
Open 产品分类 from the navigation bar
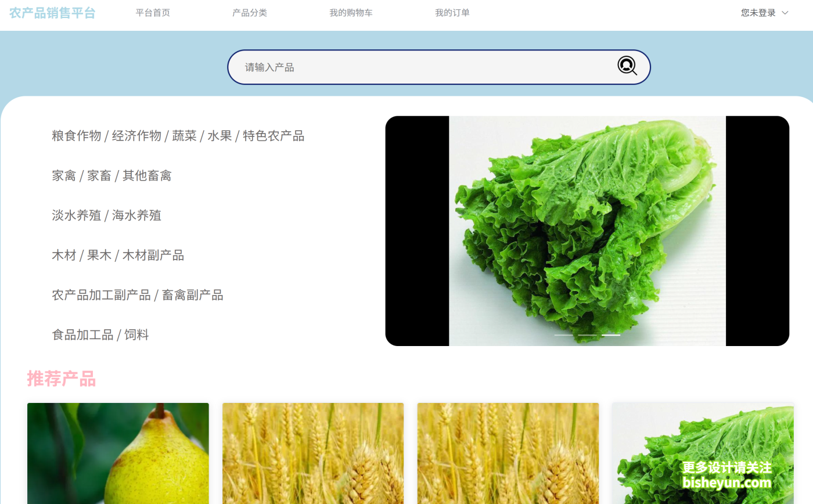click(x=250, y=12)
